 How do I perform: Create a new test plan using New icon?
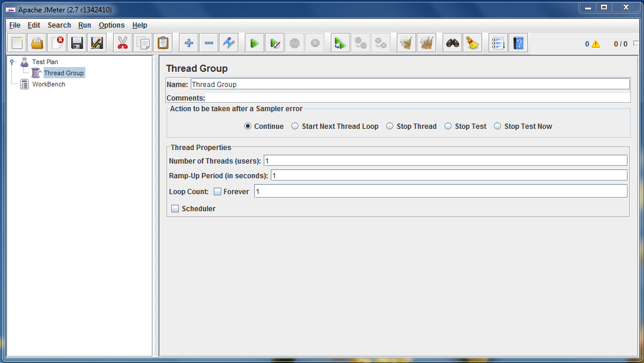coord(17,43)
